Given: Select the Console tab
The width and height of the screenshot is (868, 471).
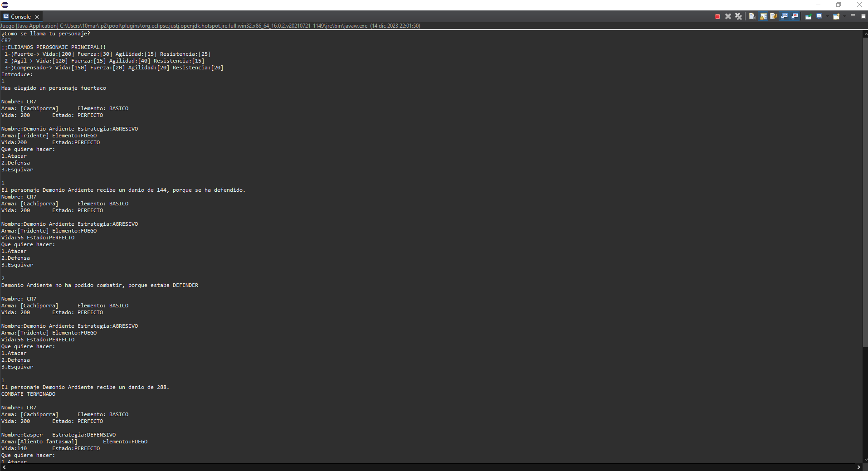Looking at the screenshot, I should pos(21,17).
